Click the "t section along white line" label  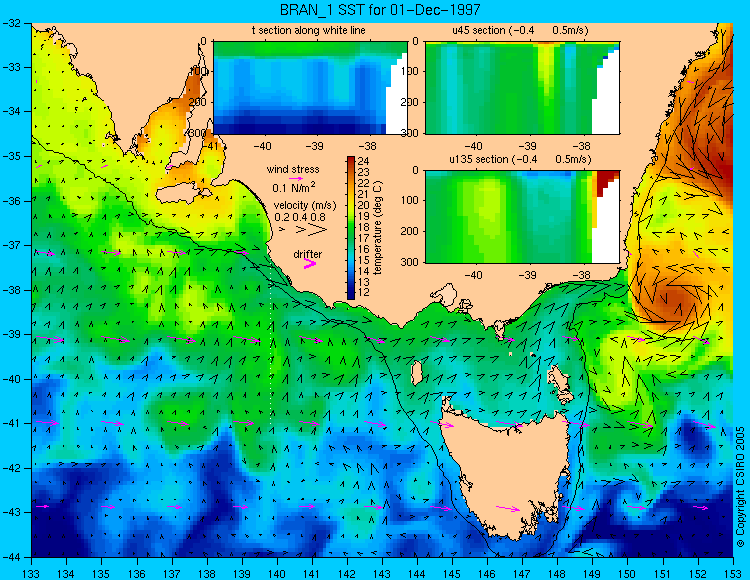309,31
